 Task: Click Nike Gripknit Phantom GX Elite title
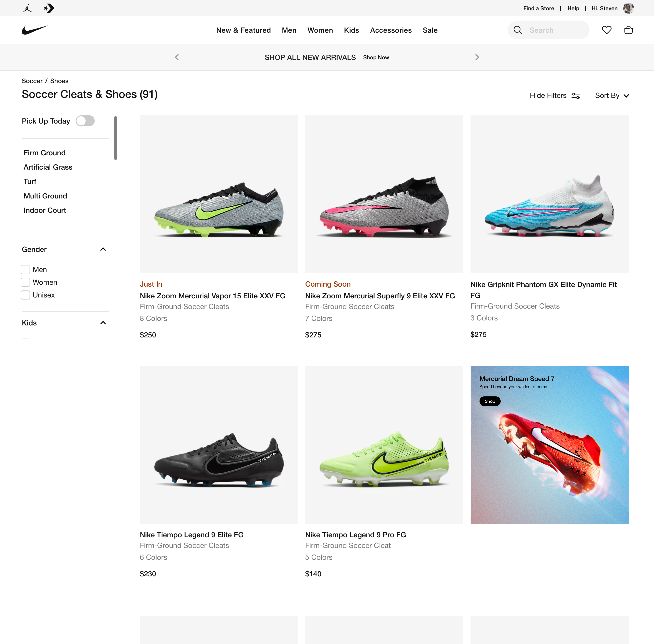[543, 290]
